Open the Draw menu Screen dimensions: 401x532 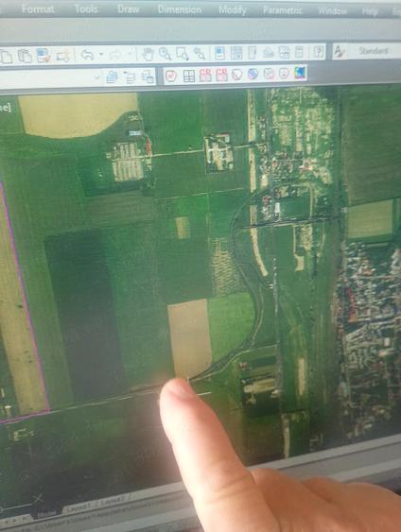click(x=128, y=9)
